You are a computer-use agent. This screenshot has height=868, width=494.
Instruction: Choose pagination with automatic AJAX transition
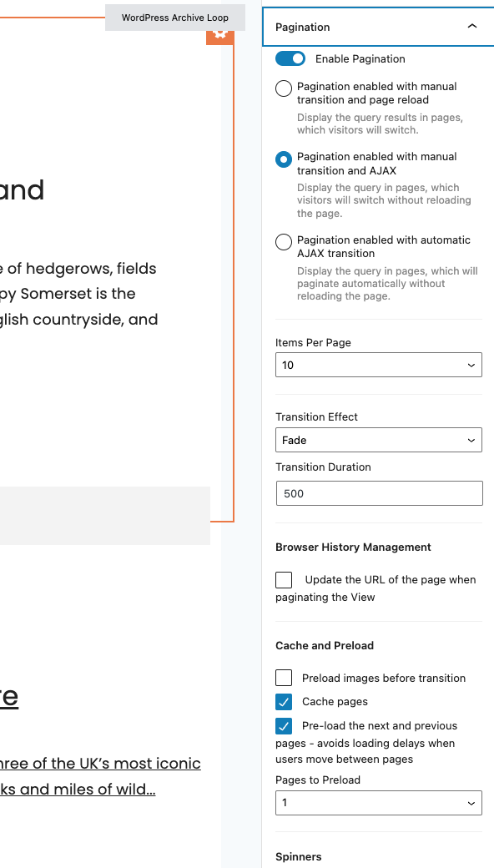point(283,242)
